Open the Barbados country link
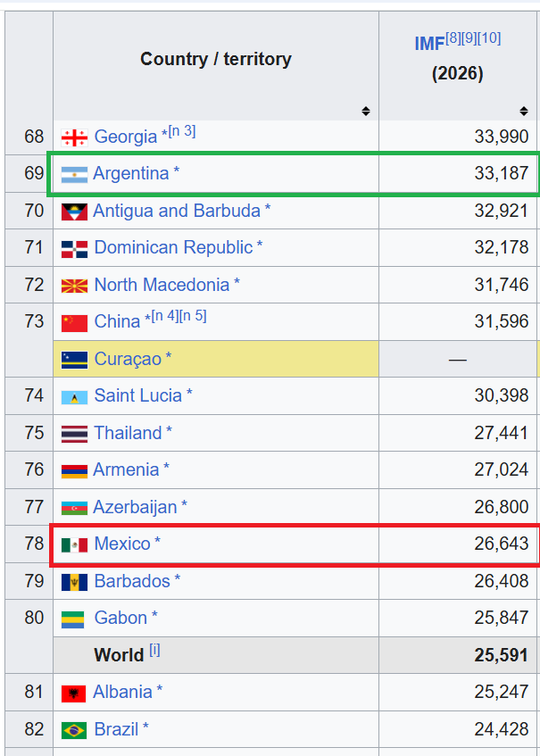This screenshot has width=540, height=756. click(x=132, y=581)
